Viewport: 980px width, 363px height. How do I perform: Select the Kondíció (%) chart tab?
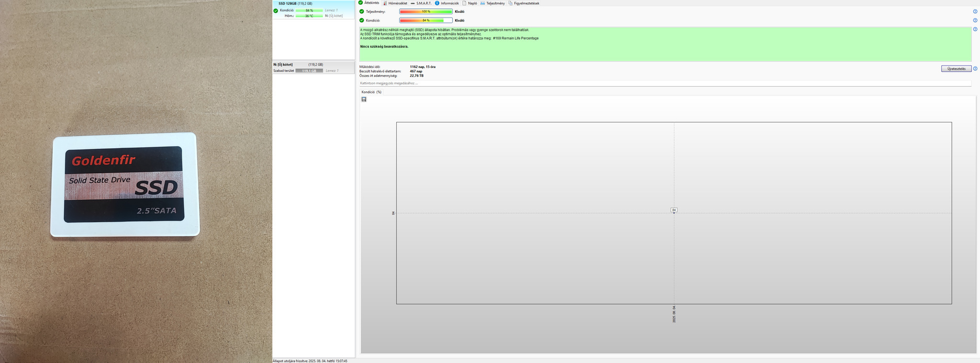pos(371,92)
